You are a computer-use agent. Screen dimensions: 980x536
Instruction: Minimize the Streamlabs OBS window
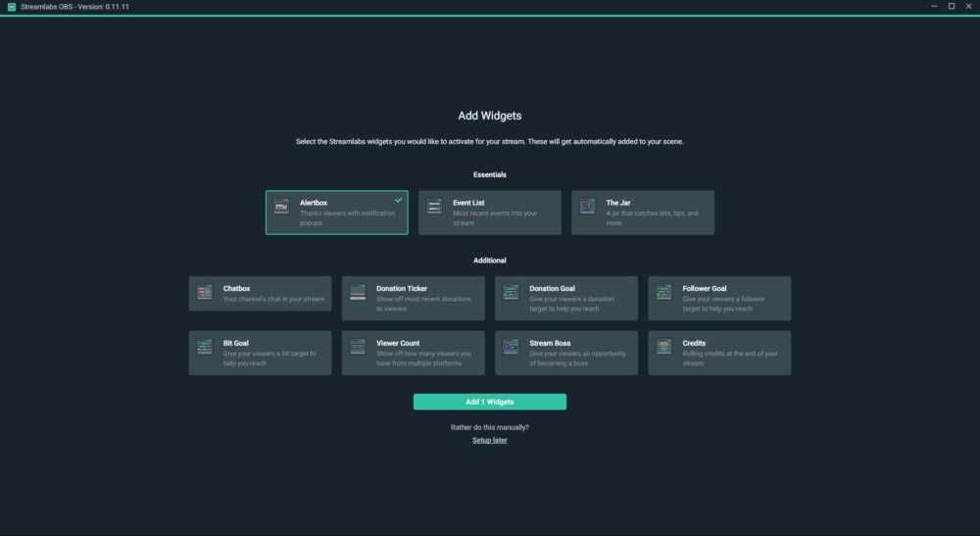934,6
